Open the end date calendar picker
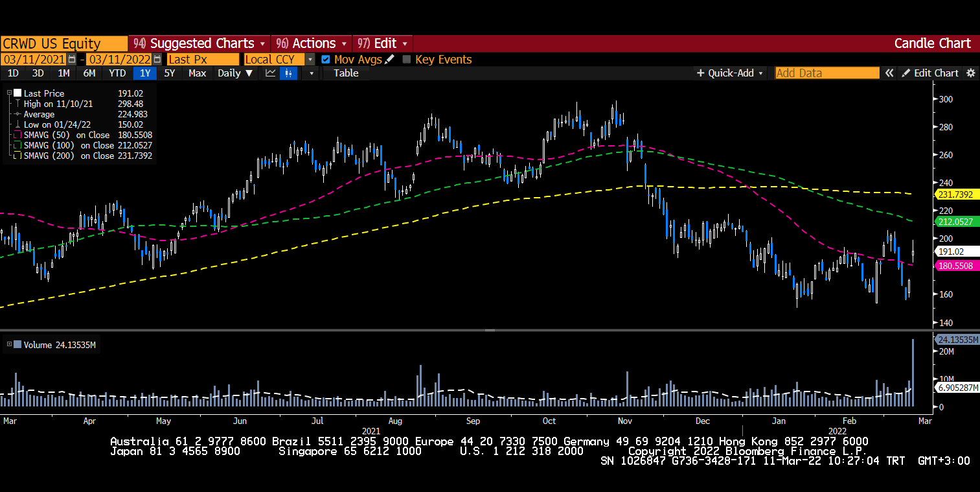The image size is (980, 492). pyautogui.click(x=157, y=59)
